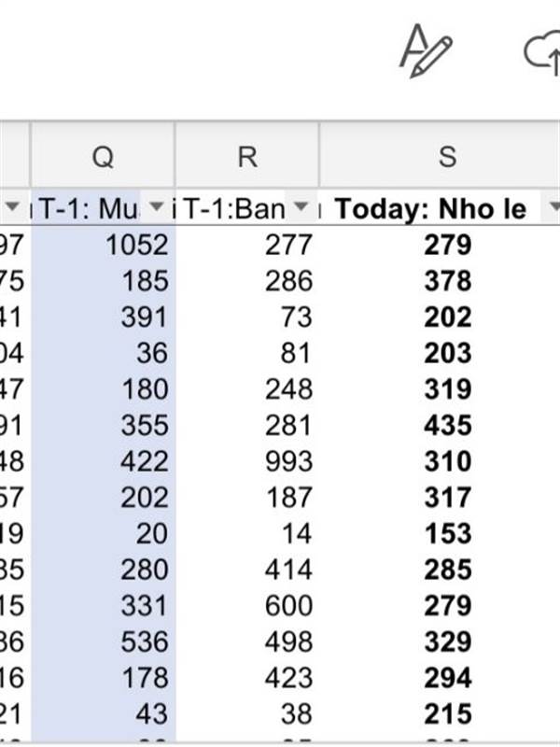Open the text format pencil icon
Viewport: 560px width, 747px height.
[426, 49]
